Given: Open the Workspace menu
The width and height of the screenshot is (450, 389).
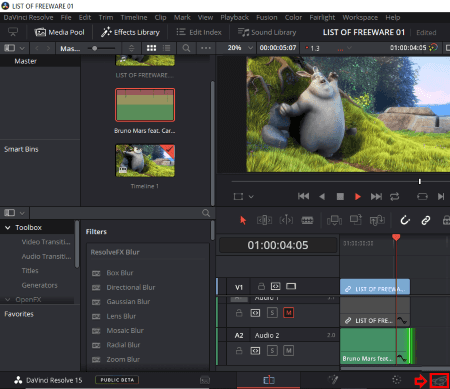Looking at the screenshot, I should 360,17.
